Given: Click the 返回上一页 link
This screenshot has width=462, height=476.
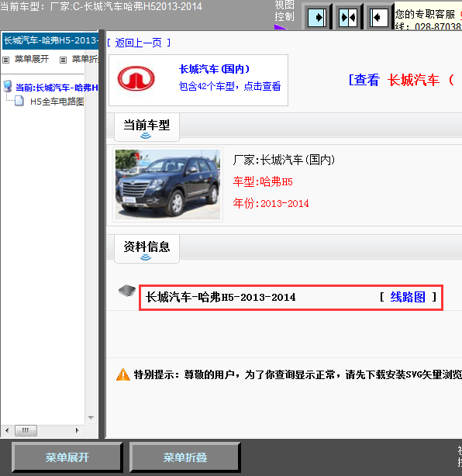Looking at the screenshot, I should [x=139, y=43].
